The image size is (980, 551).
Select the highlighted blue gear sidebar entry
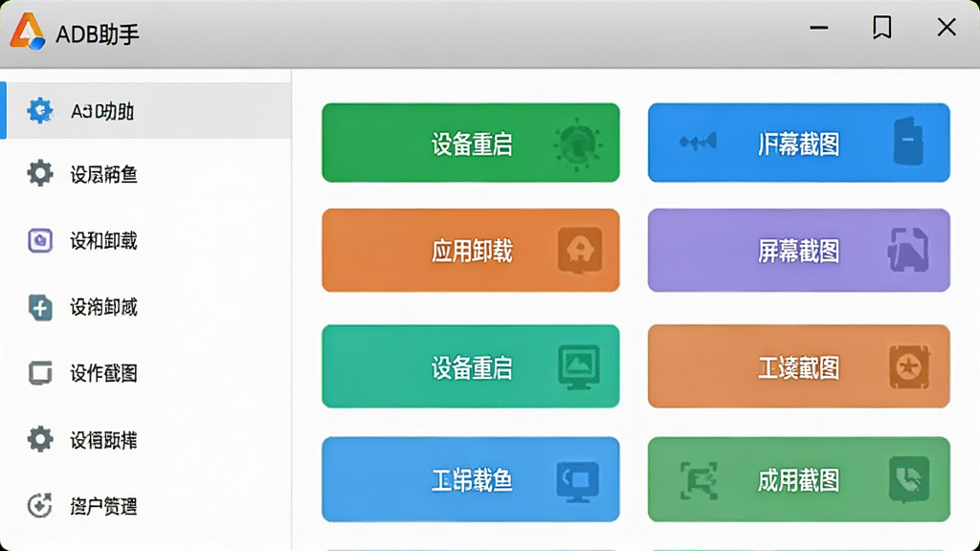[x=145, y=111]
